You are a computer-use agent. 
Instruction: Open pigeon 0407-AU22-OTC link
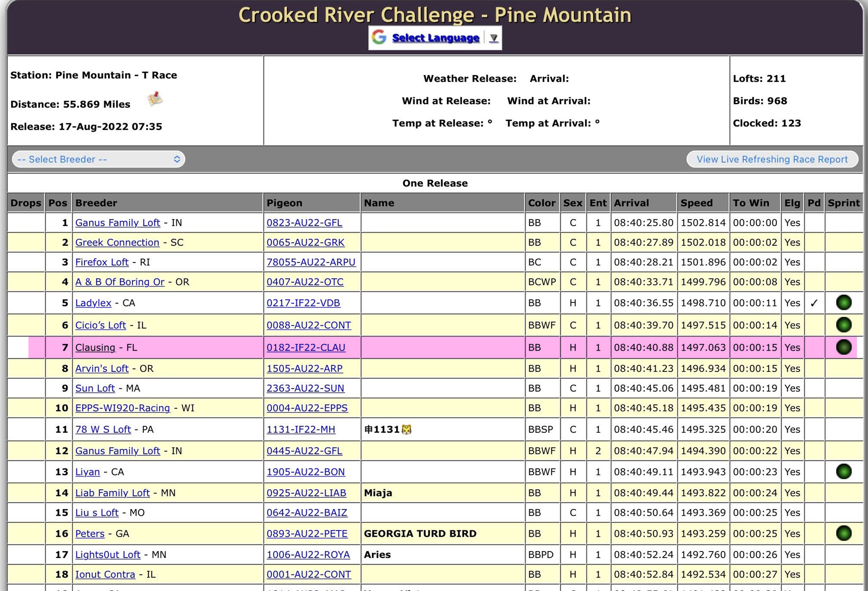[x=305, y=282]
